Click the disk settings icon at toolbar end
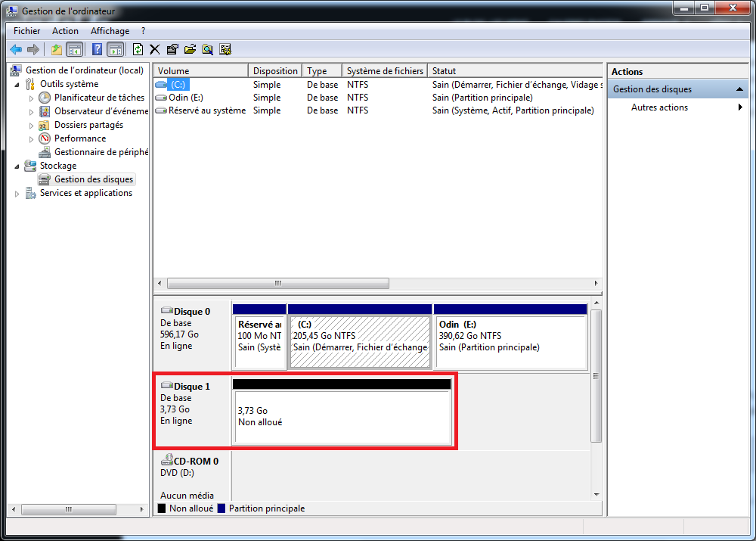The height and width of the screenshot is (541, 756). click(x=225, y=49)
